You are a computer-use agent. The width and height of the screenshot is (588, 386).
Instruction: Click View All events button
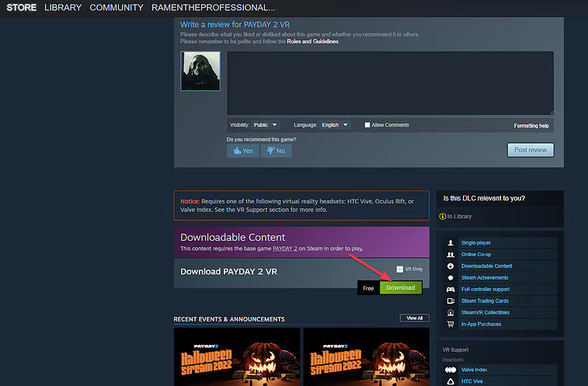414,318
